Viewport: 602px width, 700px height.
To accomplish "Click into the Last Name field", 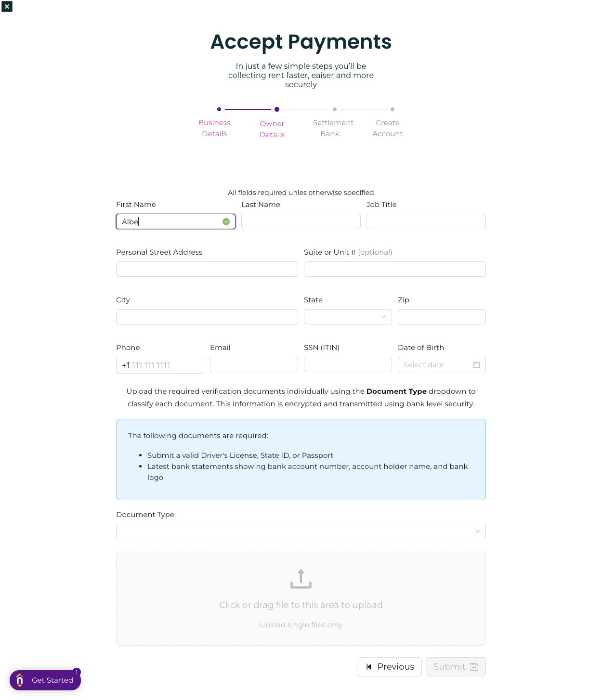I will coord(301,221).
